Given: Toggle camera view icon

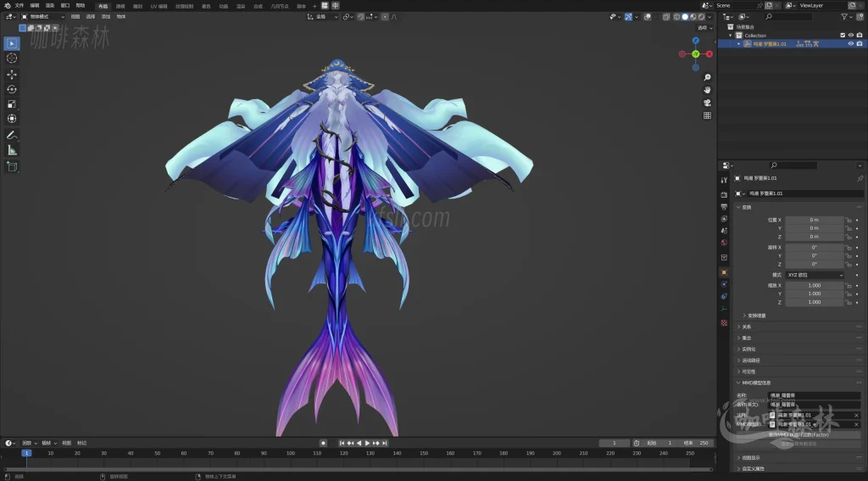Looking at the screenshot, I should point(707,103).
